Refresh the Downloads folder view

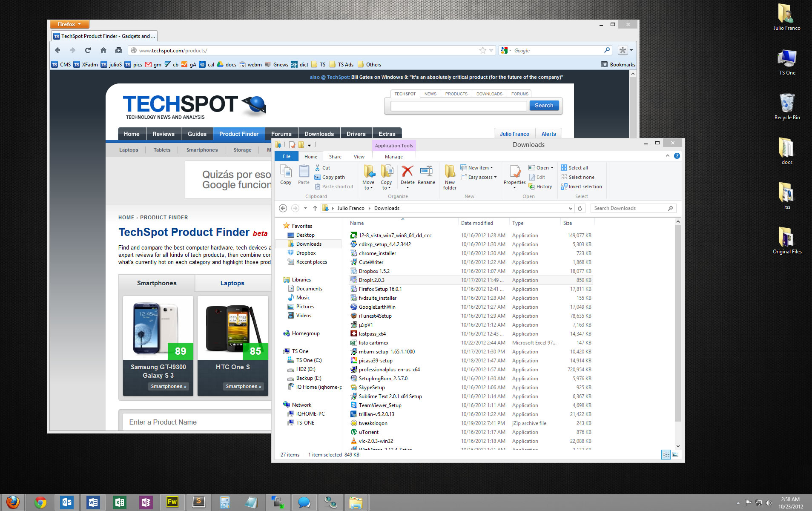580,208
